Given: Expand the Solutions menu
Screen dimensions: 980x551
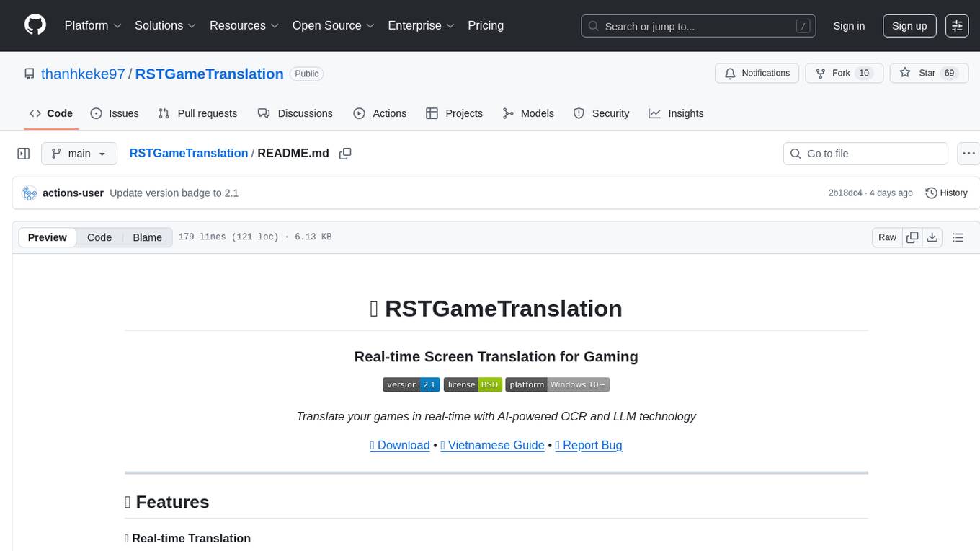Looking at the screenshot, I should tap(166, 25).
